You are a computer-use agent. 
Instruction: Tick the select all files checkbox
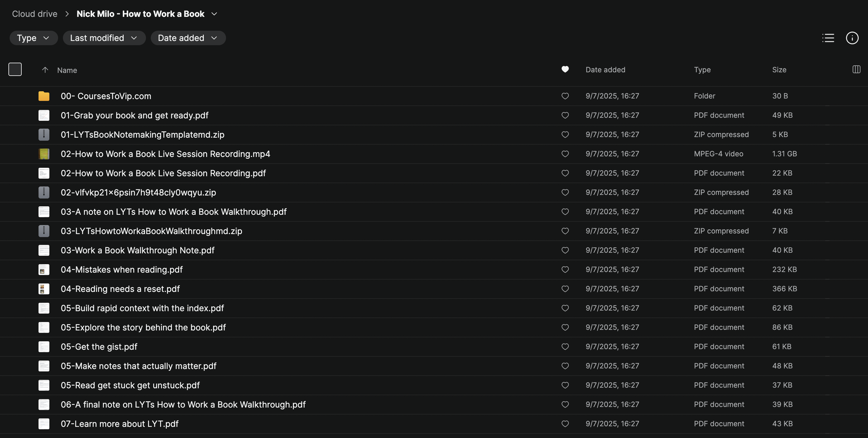pos(15,69)
